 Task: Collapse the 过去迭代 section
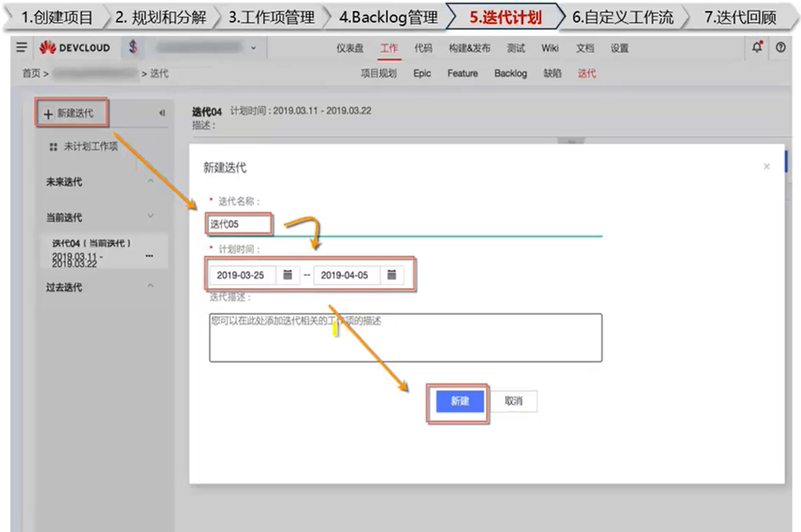click(150, 286)
